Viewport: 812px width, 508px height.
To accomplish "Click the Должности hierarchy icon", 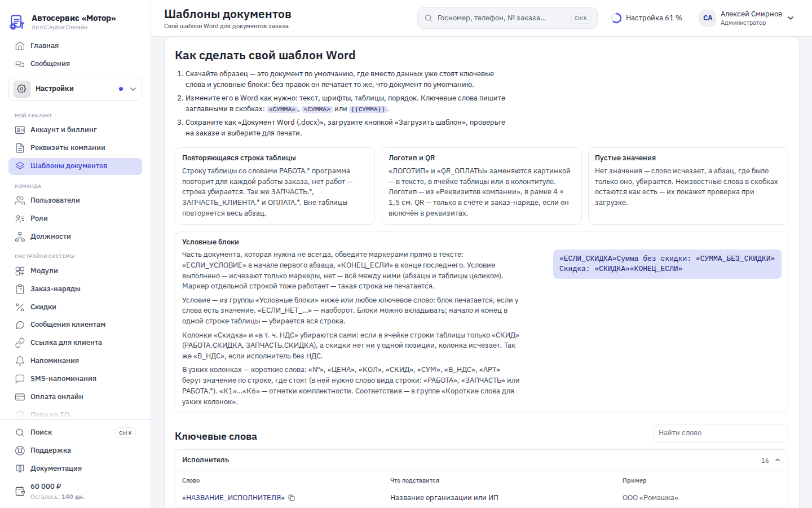I will pyautogui.click(x=20, y=237).
